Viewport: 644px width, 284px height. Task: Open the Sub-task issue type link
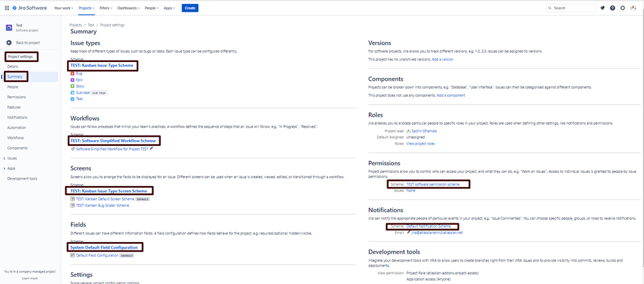tap(83, 93)
